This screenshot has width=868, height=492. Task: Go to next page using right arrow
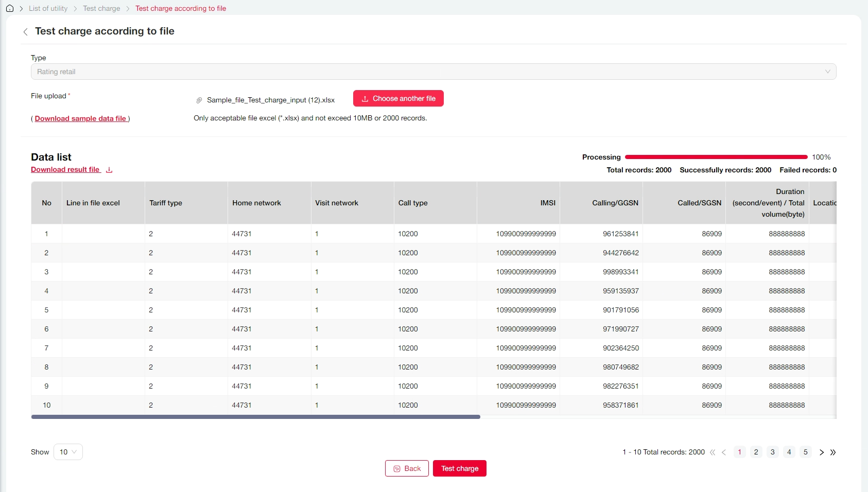pyautogui.click(x=822, y=452)
